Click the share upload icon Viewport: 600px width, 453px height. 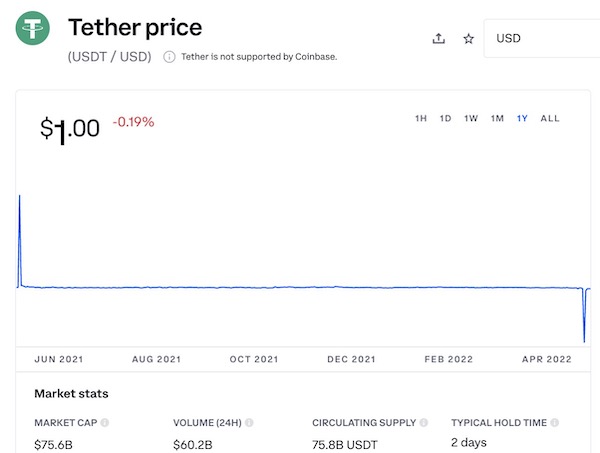coord(438,39)
